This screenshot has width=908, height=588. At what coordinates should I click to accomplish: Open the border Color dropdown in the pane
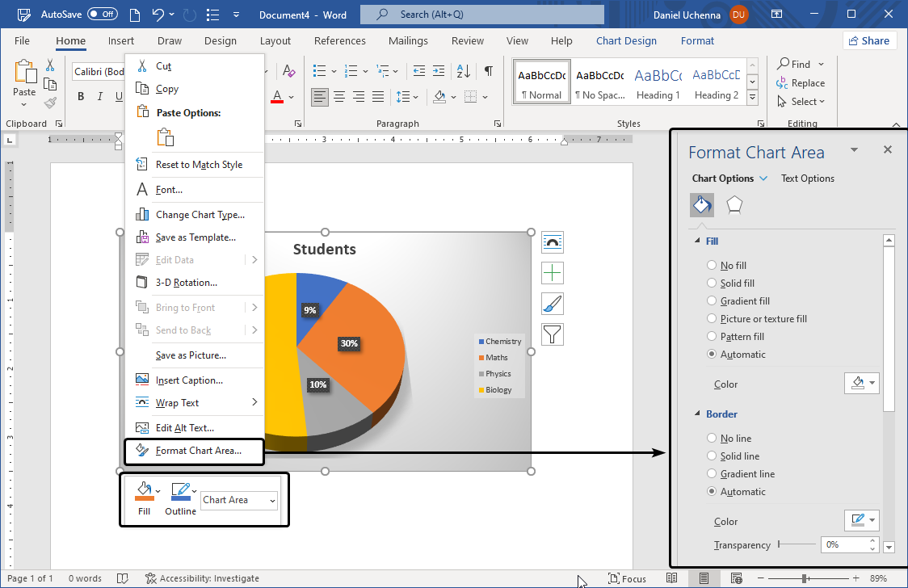pos(861,520)
